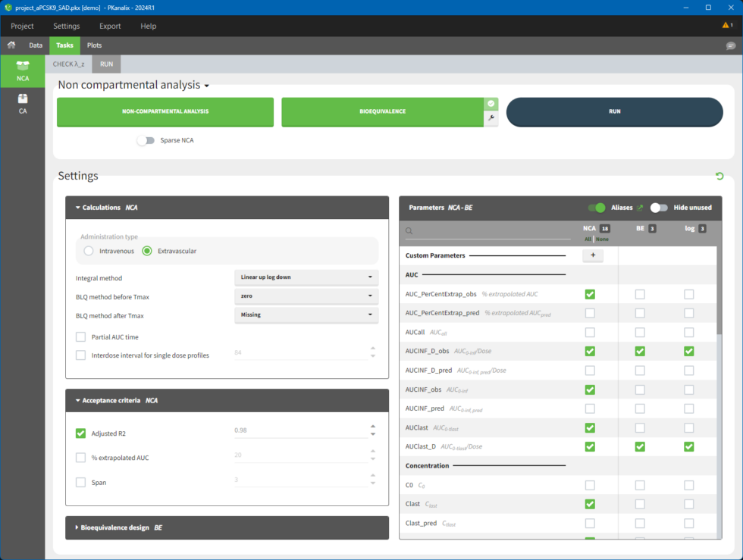Image resolution: width=743 pixels, height=560 pixels.
Task: Open the Export menu
Action: coord(110,26)
